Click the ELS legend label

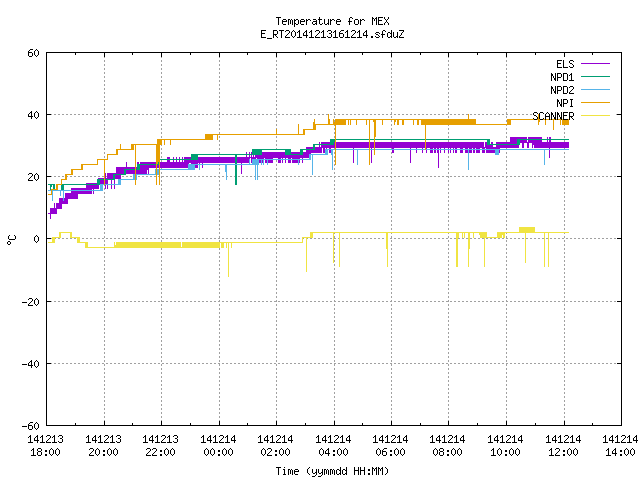click(565, 64)
